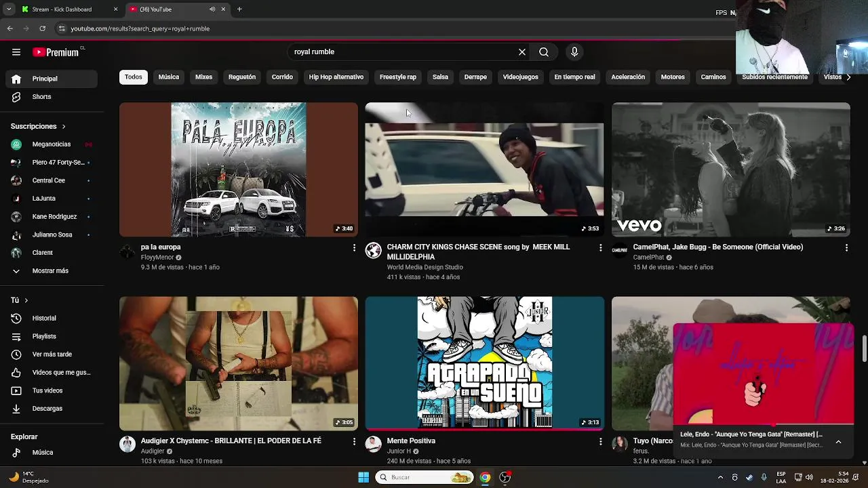Clear the search box with the X icon

point(522,52)
